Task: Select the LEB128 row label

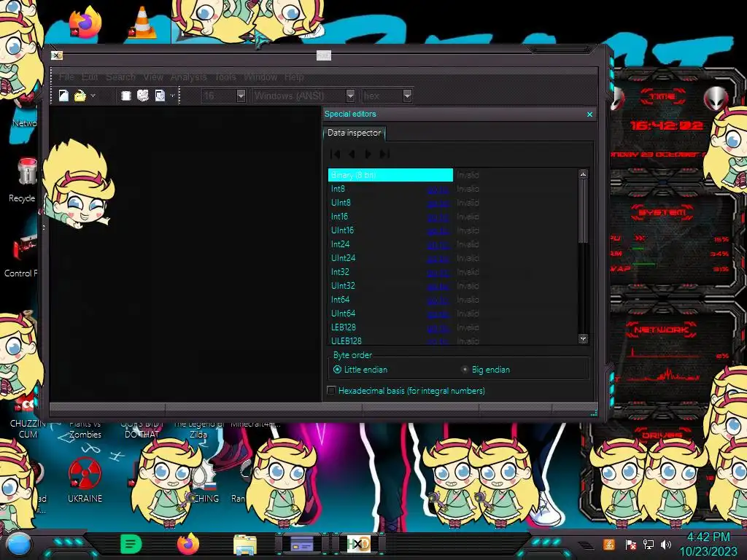Action: click(344, 327)
